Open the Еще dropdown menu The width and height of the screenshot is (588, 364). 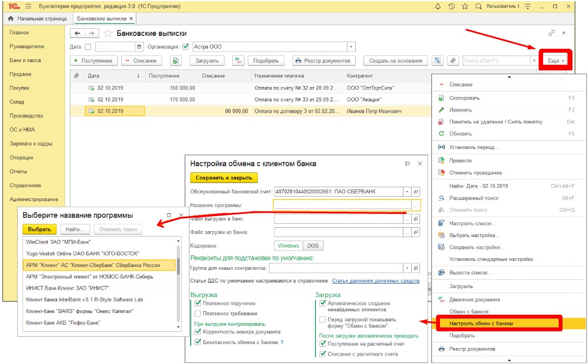click(556, 60)
